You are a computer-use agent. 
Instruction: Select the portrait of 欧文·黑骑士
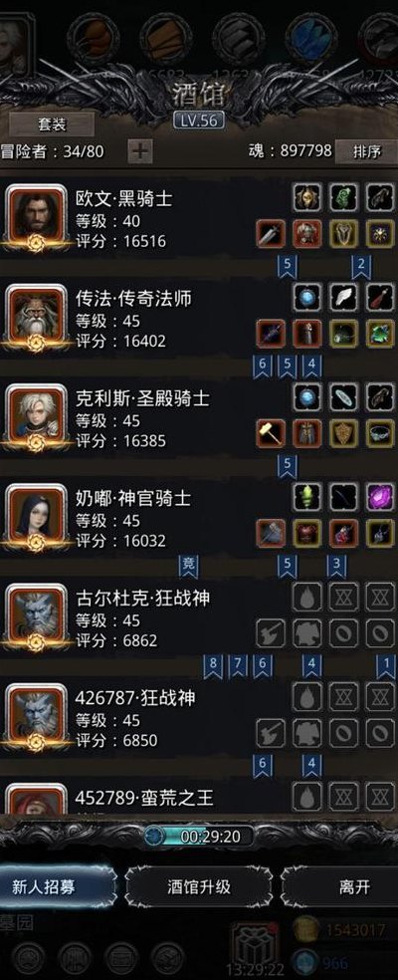point(36,216)
